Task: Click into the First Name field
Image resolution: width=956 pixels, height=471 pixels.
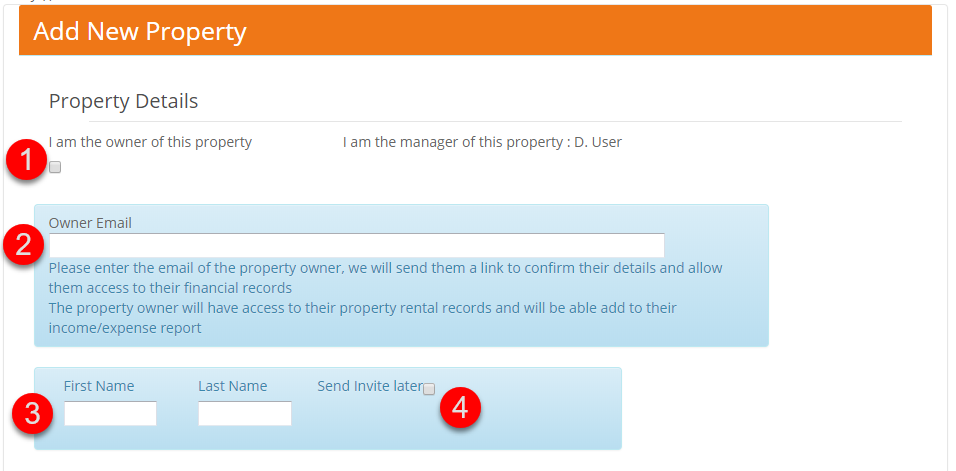Action: [110, 413]
